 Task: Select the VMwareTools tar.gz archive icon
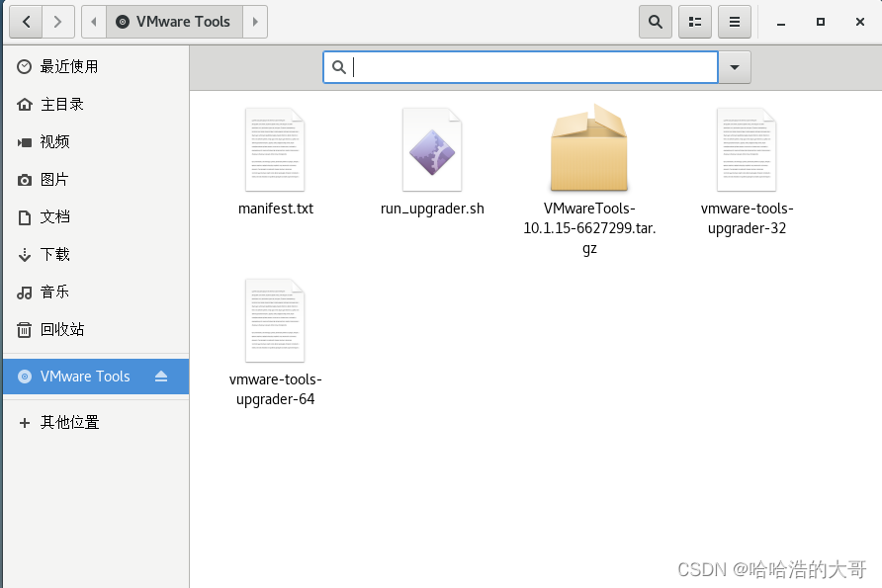pos(589,148)
